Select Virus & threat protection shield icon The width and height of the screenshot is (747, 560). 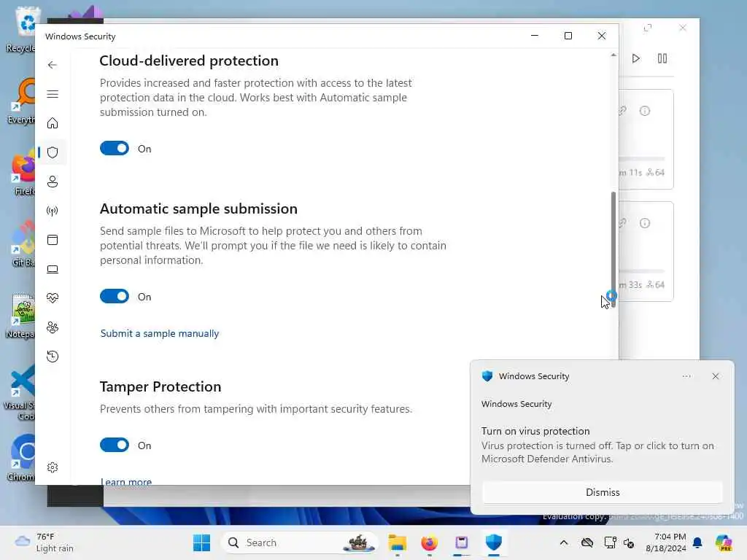tap(53, 152)
